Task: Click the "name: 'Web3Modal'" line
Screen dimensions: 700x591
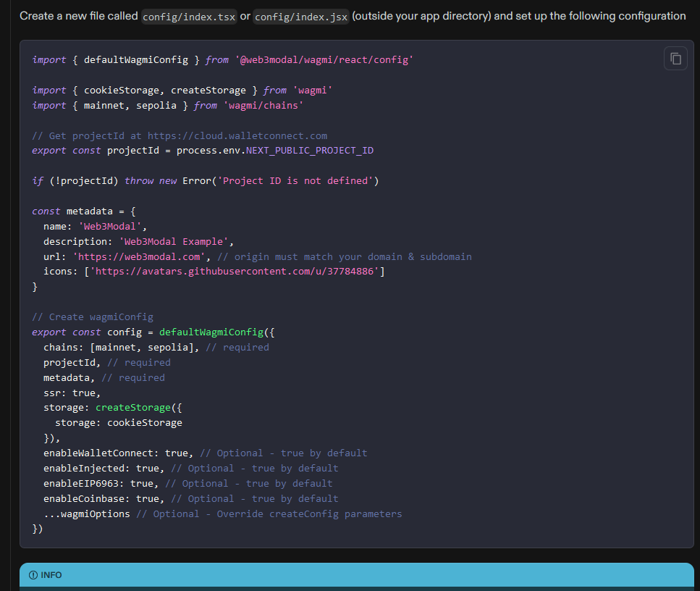Action: coord(95,227)
